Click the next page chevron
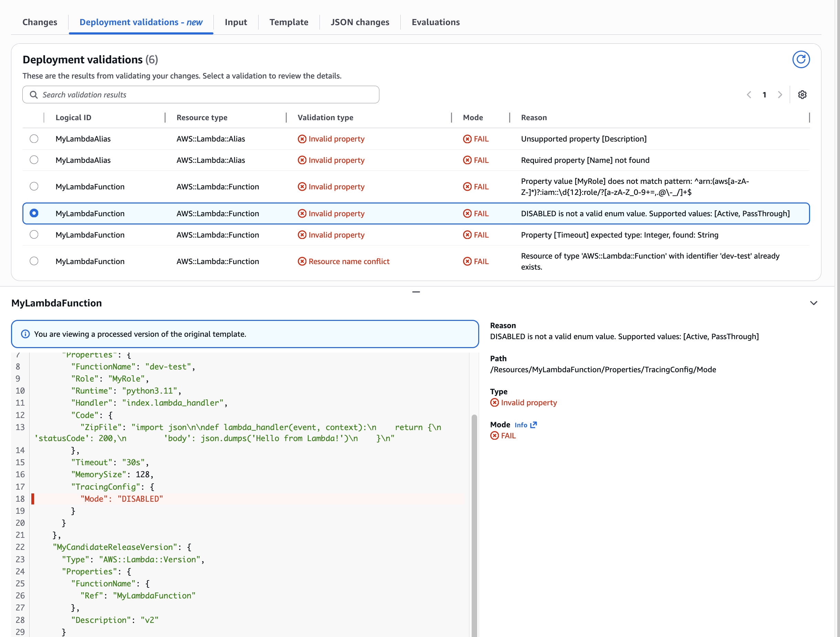Image resolution: width=840 pixels, height=637 pixels. tap(780, 95)
